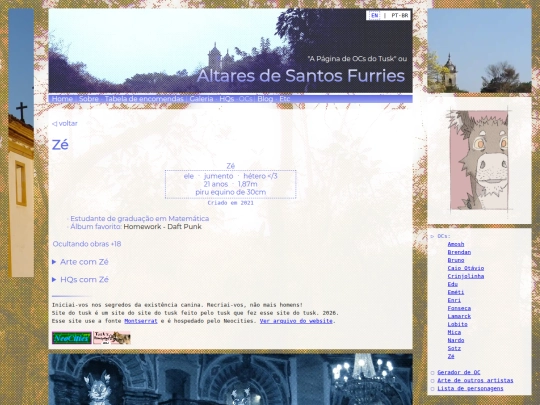
Task: Click the church tower photo at top right
Action: (x=479, y=51)
